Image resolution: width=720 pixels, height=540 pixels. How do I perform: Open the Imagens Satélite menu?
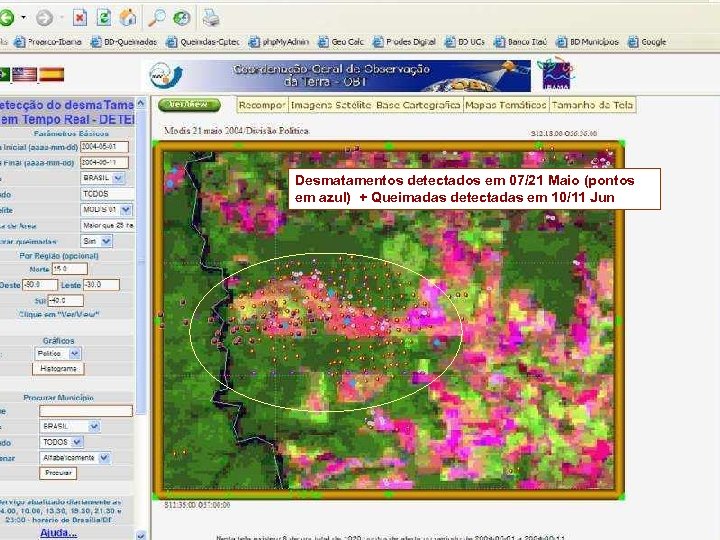point(331,105)
